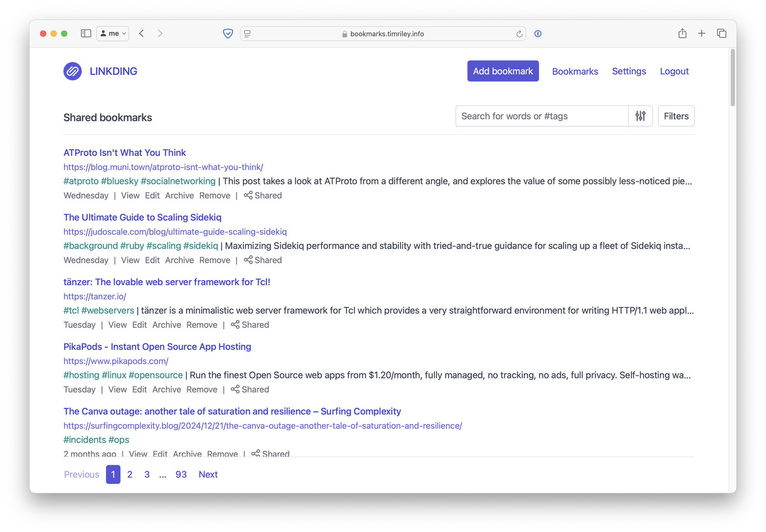This screenshot has width=766, height=532.
Task: Toggle the Safari sidebar icon
Action: [86, 33]
